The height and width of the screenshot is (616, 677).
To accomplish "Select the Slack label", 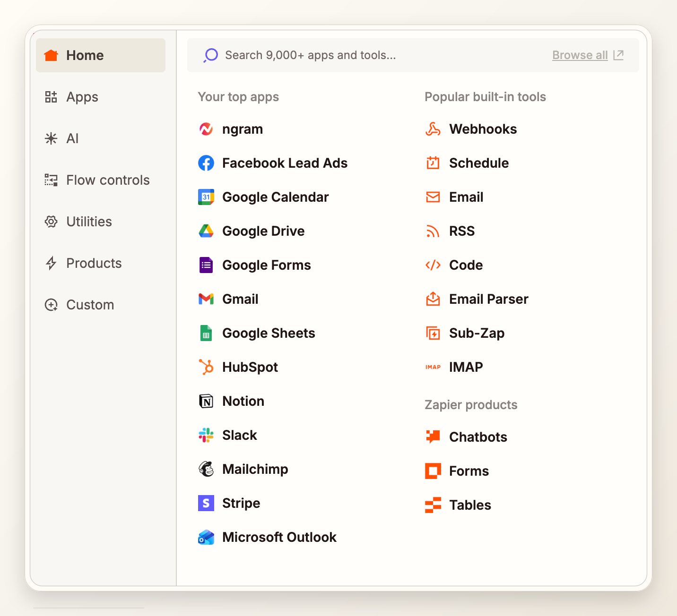I will point(240,435).
